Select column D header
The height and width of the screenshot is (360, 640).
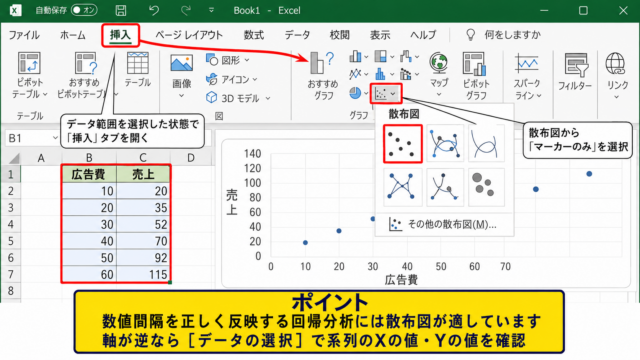pos(191,158)
